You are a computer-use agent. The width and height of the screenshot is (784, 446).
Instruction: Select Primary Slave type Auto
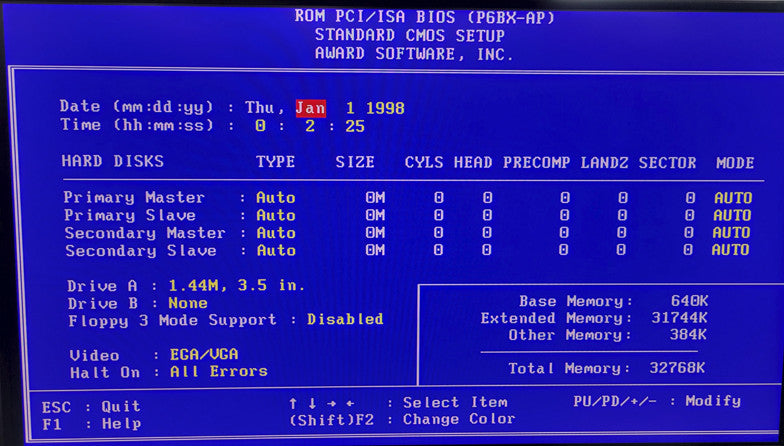(276, 216)
